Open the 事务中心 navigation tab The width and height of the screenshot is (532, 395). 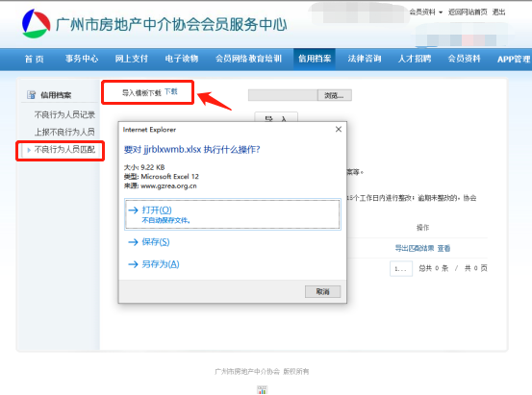click(82, 59)
